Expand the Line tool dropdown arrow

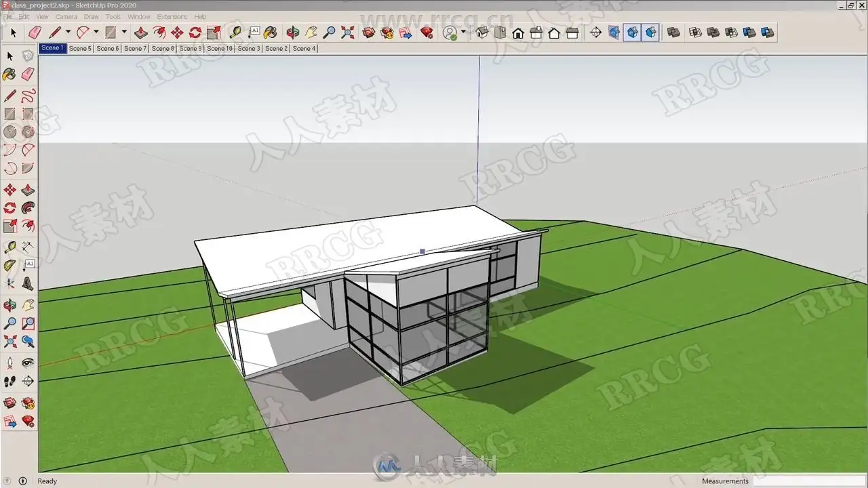[68, 33]
